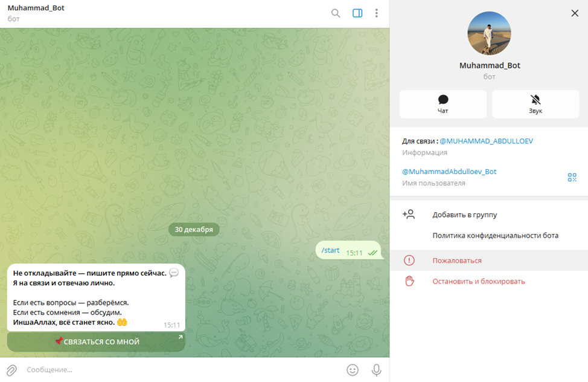588x382 pixels.
Task: Click the exclamation report icon
Action: click(x=409, y=261)
